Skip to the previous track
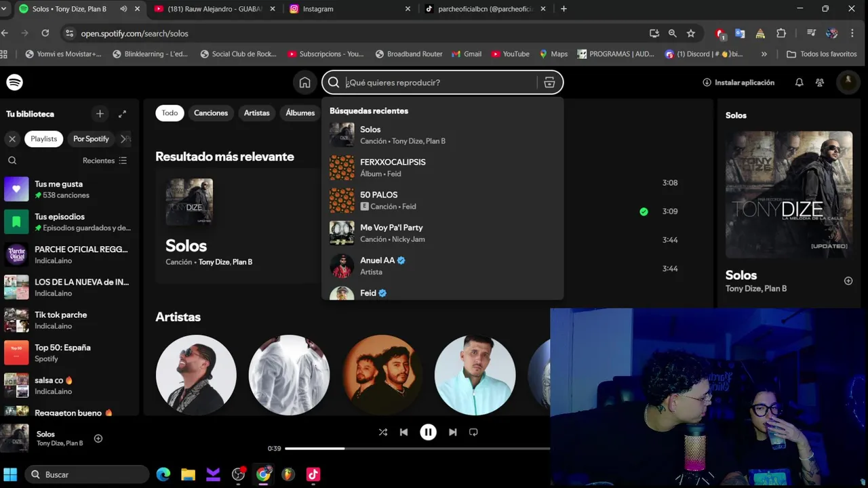Viewport: 868px width, 488px height. point(404,432)
